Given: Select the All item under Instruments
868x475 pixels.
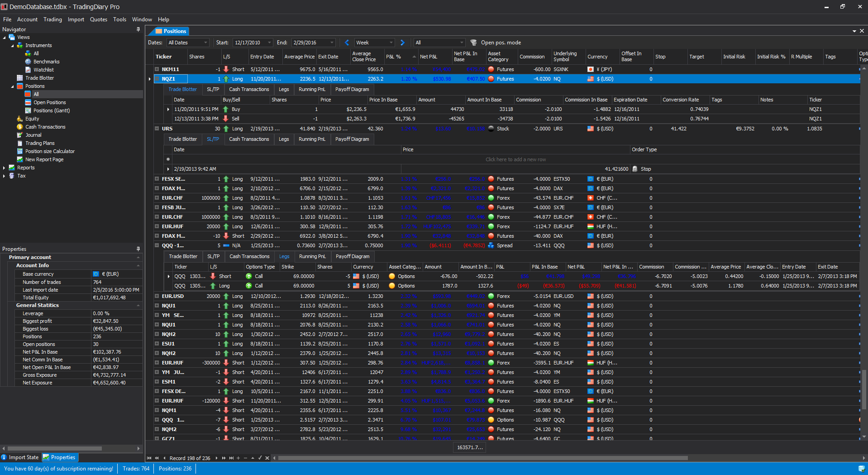Looking at the screenshot, I should pyautogui.click(x=36, y=53).
